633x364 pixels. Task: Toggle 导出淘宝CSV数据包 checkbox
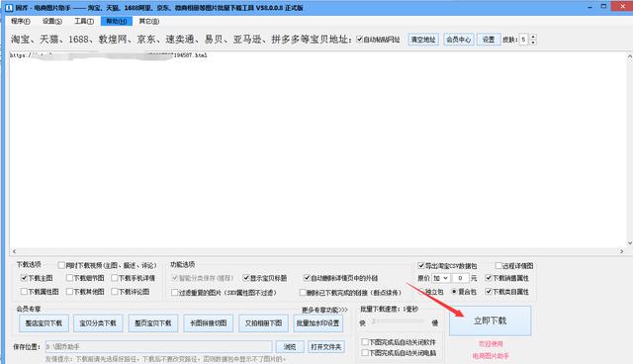(421, 265)
